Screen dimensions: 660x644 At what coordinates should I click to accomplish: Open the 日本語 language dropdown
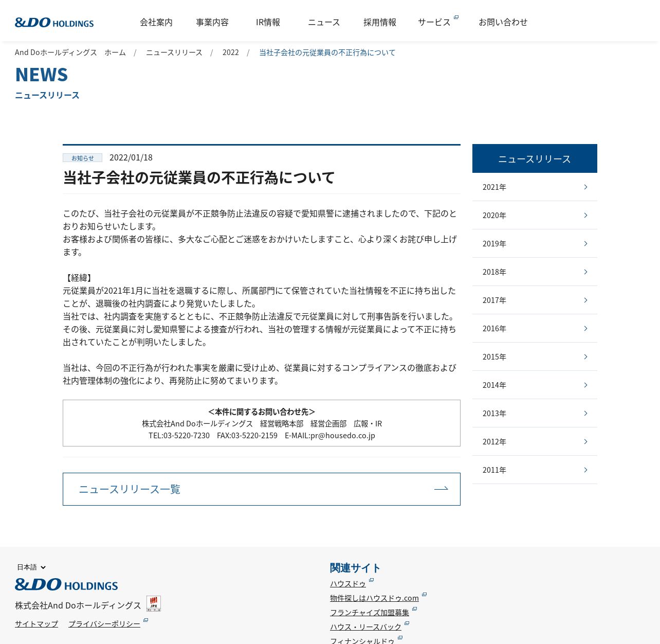[31, 567]
